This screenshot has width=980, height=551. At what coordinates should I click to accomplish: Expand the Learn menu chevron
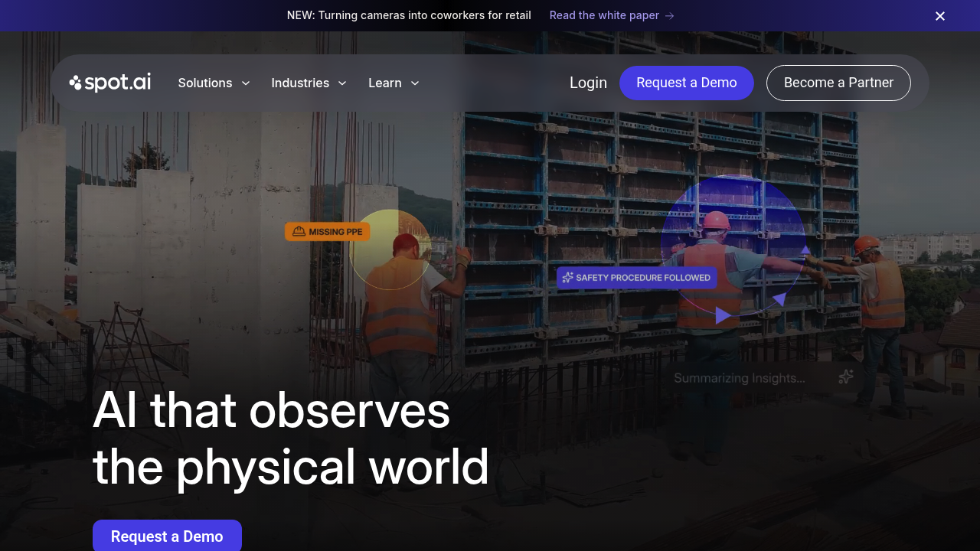coord(415,83)
